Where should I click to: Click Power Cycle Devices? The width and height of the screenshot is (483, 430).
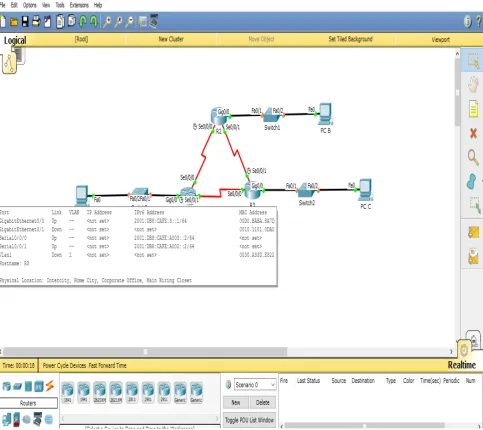[64, 366]
